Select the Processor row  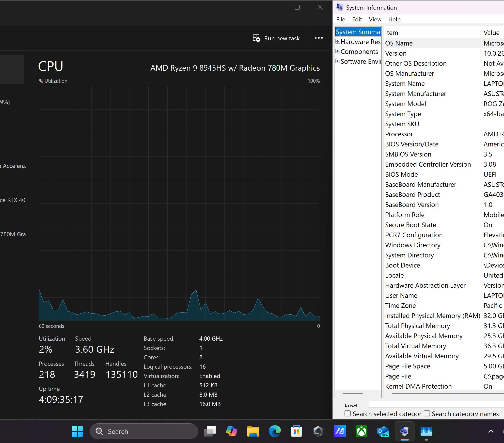(x=444, y=134)
